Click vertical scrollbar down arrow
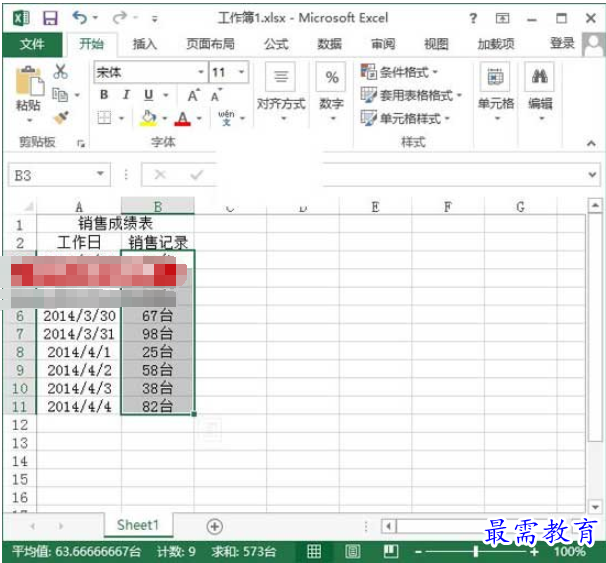 [x=595, y=506]
